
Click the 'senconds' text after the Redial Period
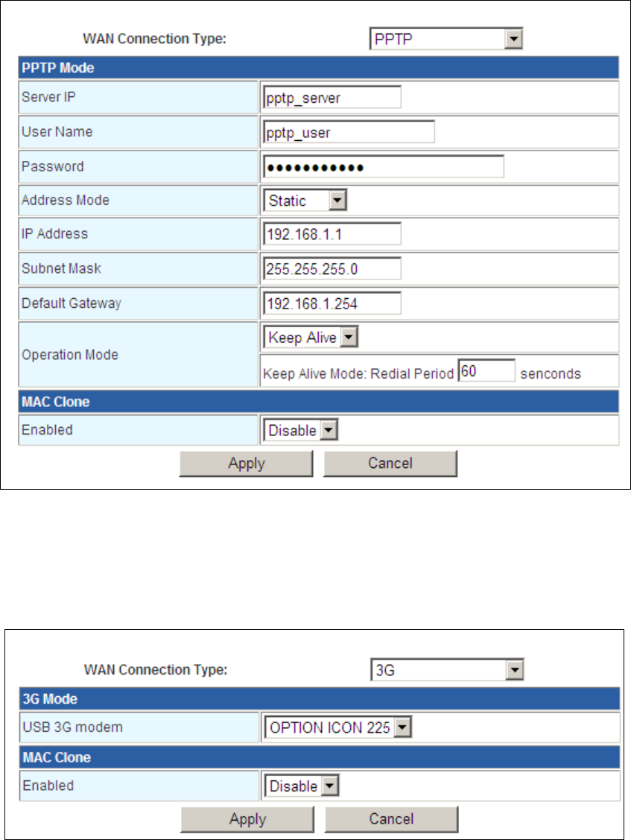coord(551,373)
